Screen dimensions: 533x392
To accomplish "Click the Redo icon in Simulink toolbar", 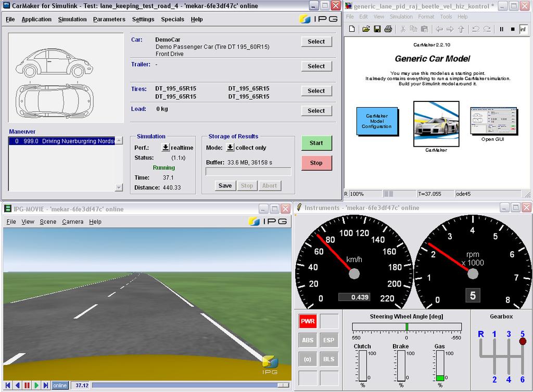I will pyautogui.click(x=487, y=29).
